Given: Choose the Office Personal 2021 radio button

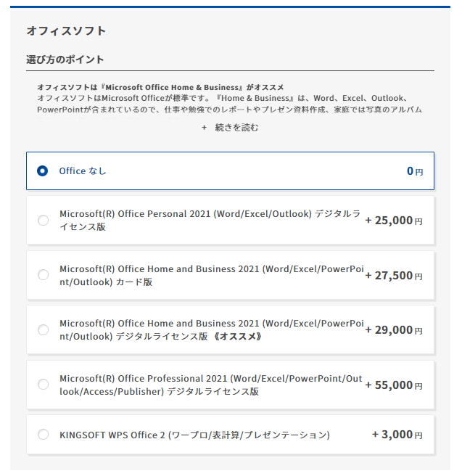Looking at the screenshot, I should [43, 220].
